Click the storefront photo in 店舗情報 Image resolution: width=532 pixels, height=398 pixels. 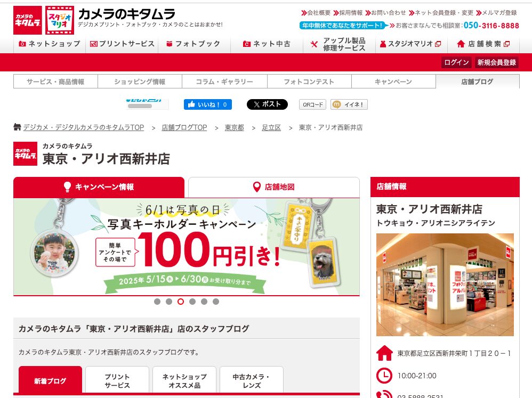pyautogui.click(x=445, y=285)
